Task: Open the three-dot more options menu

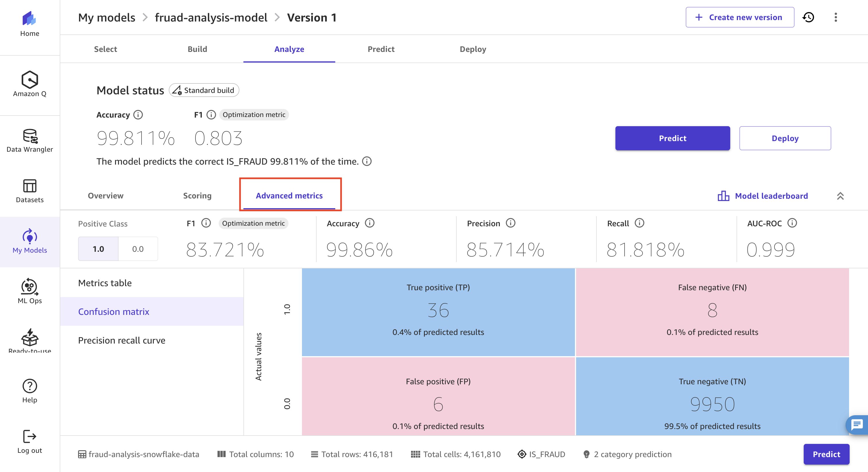Action: click(836, 17)
